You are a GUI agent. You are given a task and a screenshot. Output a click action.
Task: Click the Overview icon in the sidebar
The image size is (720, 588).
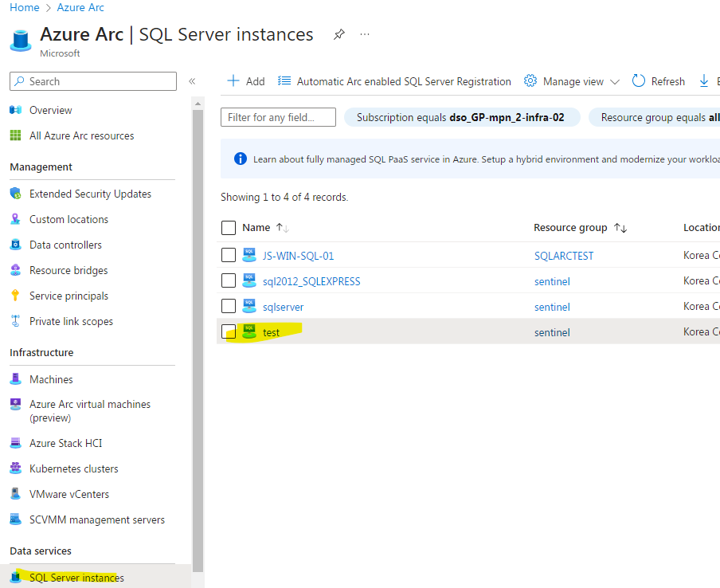pos(16,110)
